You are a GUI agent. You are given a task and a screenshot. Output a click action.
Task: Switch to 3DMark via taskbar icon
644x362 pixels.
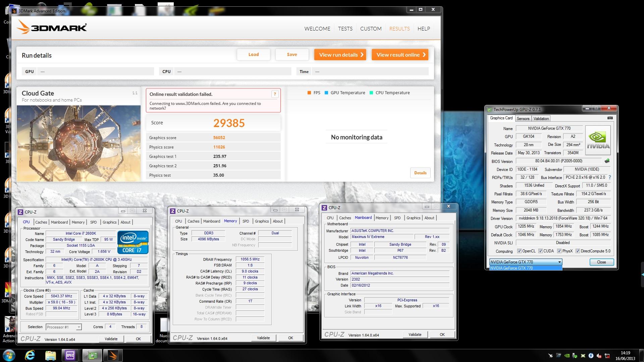pos(113,355)
